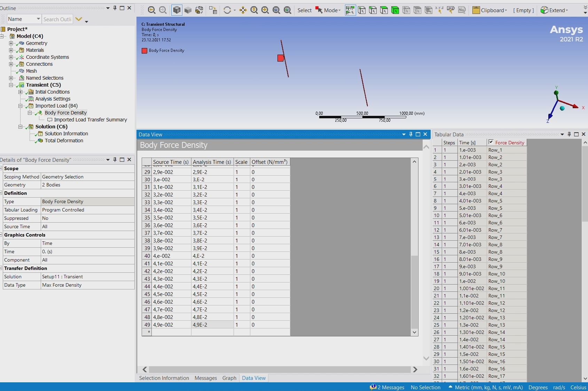Viewport: 588px width, 391px height.
Task: Click the Zoom To Fit icon
Action: (276, 10)
